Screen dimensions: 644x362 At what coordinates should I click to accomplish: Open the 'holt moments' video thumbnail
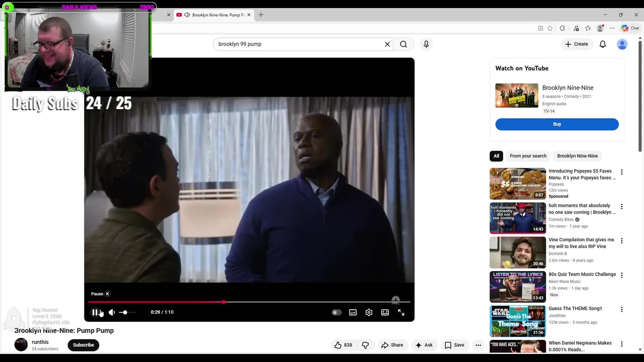tap(518, 218)
